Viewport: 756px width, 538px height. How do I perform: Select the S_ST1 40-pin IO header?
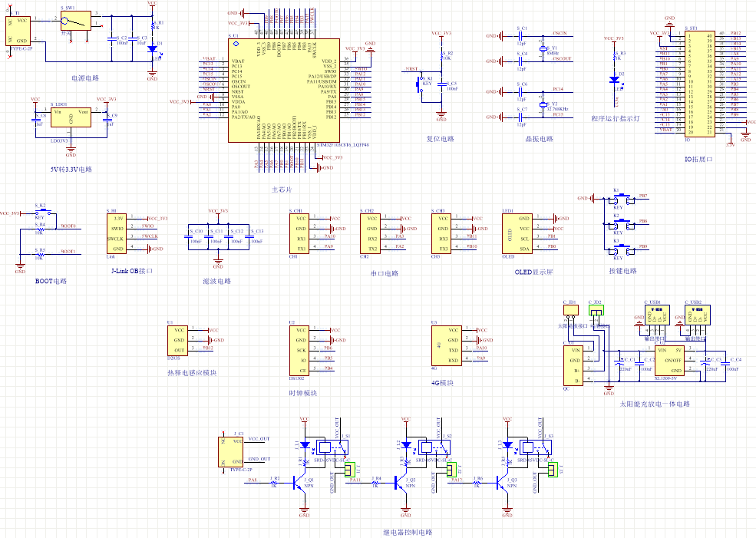(x=700, y=84)
